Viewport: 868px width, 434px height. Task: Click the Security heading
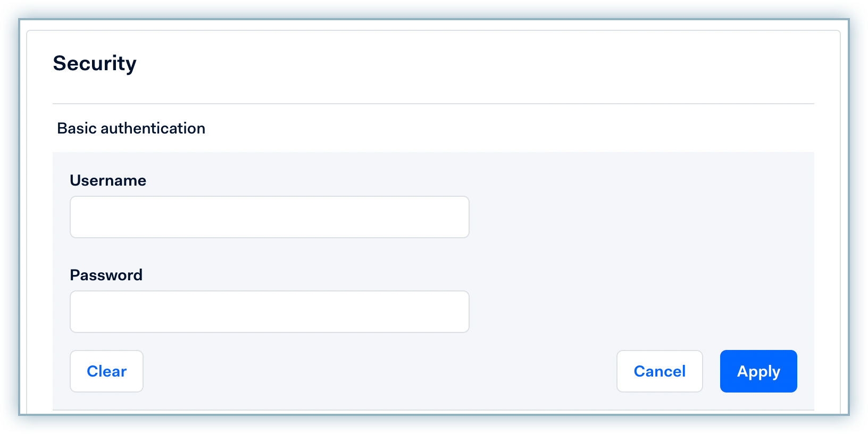tap(95, 63)
